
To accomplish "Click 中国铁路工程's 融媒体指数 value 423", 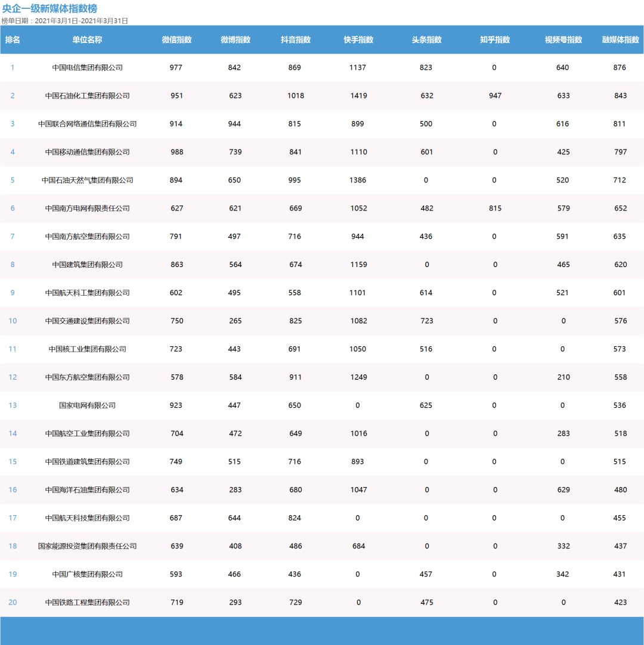I will click(621, 603).
